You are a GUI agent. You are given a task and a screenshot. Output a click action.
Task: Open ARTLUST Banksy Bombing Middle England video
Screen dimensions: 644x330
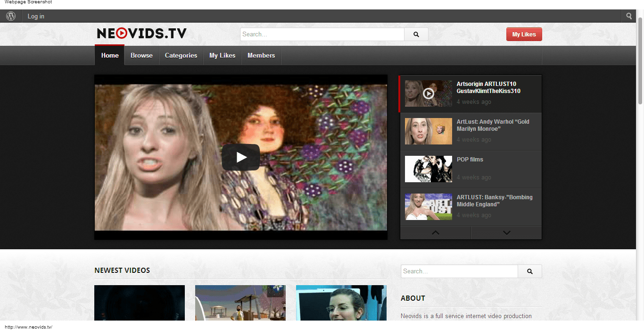(495, 201)
